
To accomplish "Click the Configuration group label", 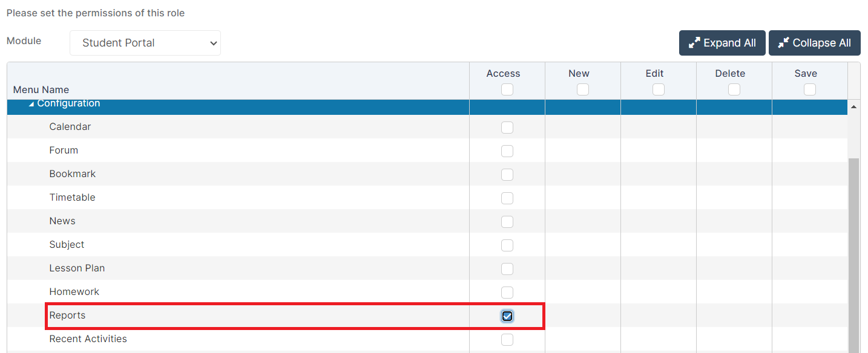I will click(68, 103).
